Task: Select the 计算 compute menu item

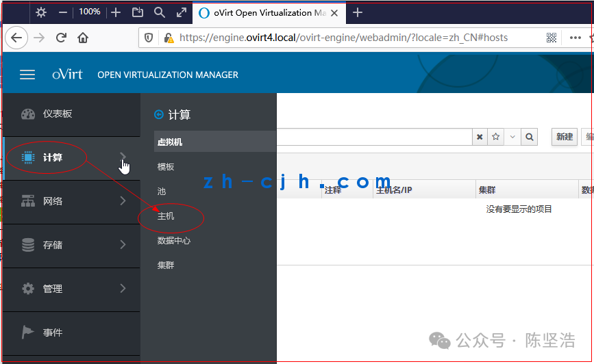Action: click(71, 158)
